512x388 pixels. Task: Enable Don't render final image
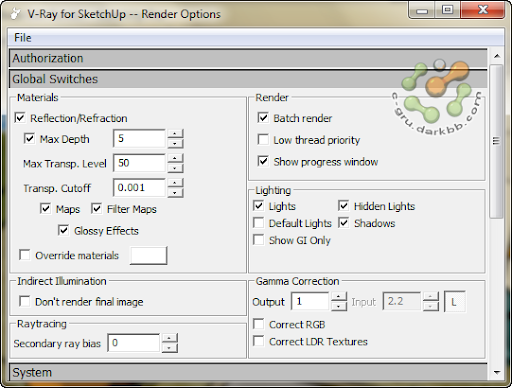click(x=25, y=301)
